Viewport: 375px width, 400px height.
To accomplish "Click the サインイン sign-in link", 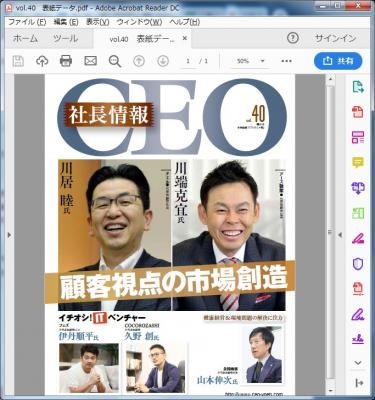I will [x=336, y=38].
